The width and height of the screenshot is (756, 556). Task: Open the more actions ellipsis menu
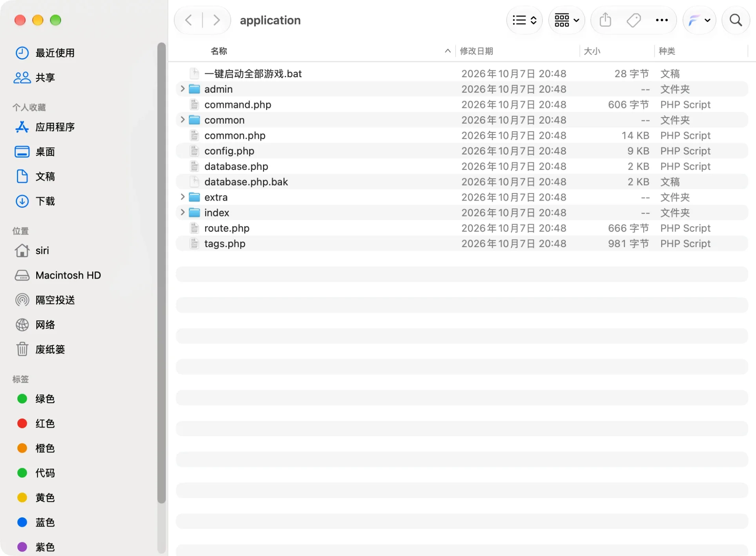point(662,20)
